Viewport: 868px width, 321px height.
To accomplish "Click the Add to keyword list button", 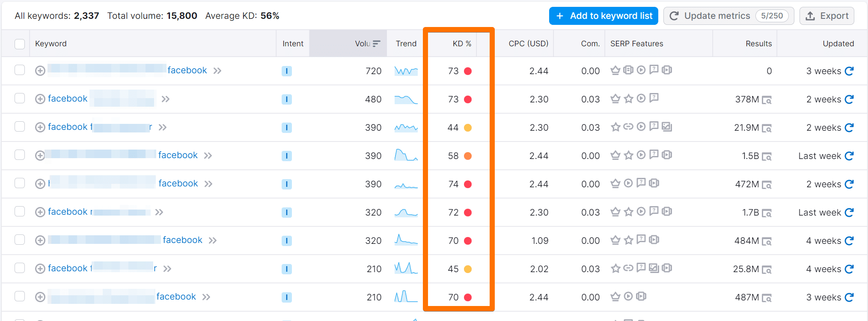I will coord(603,16).
